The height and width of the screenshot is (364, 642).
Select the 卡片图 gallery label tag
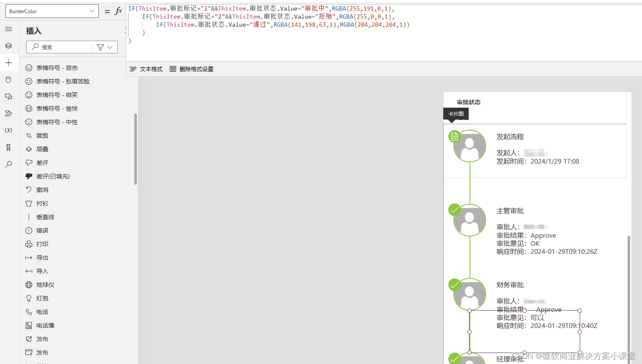(x=456, y=114)
